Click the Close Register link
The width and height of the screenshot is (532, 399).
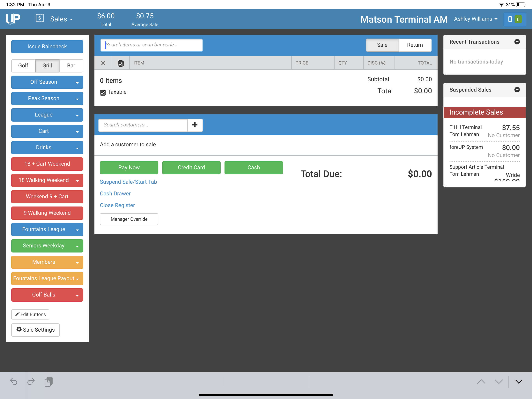click(117, 205)
